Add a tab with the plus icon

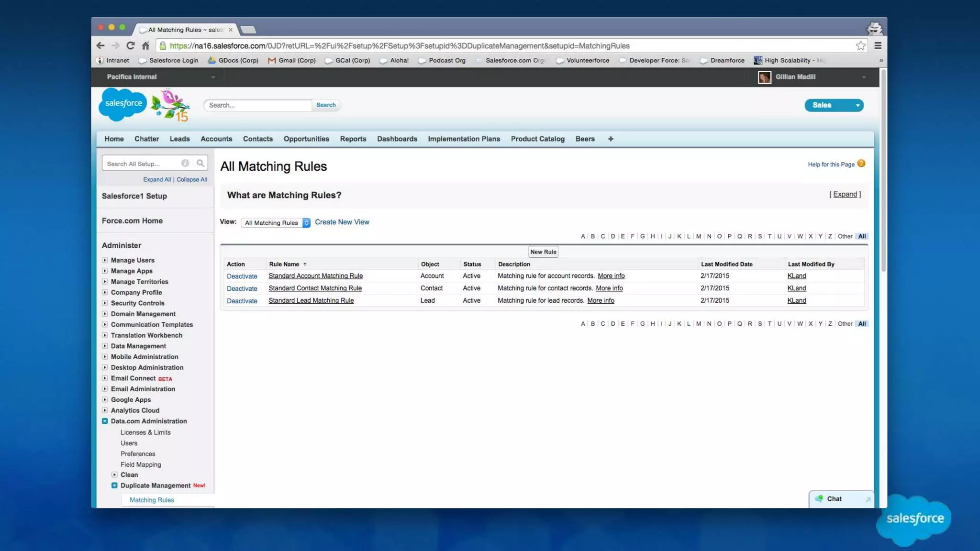click(x=611, y=139)
